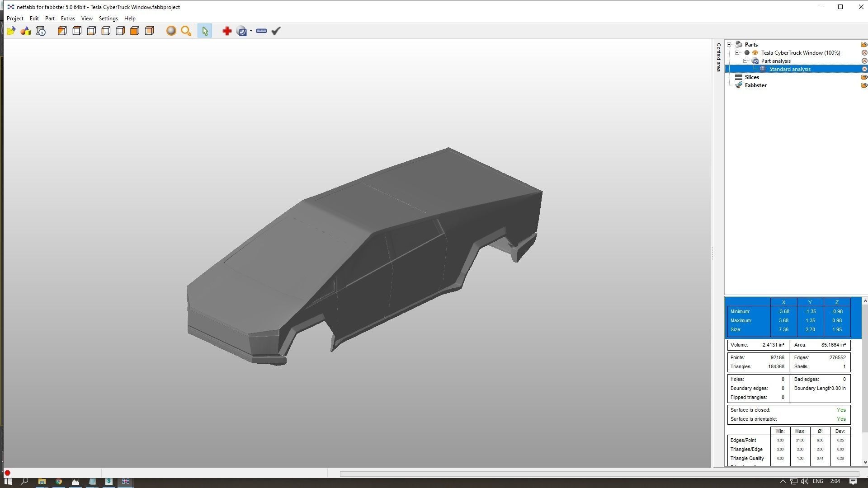The height and width of the screenshot is (488, 868).
Task: Click the dark color dot of Tesla part
Action: [747, 53]
